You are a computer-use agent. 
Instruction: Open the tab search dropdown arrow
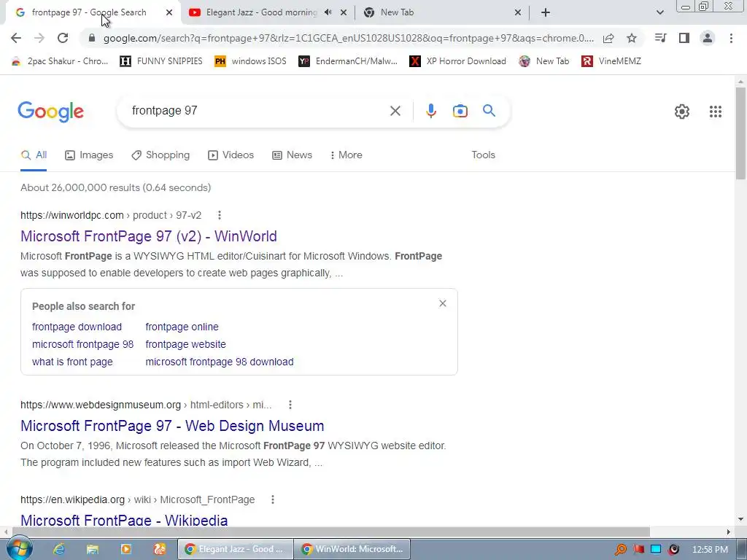tap(659, 12)
